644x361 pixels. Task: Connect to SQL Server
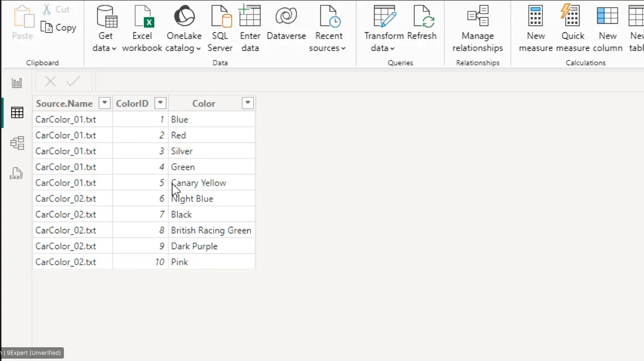tap(220, 28)
